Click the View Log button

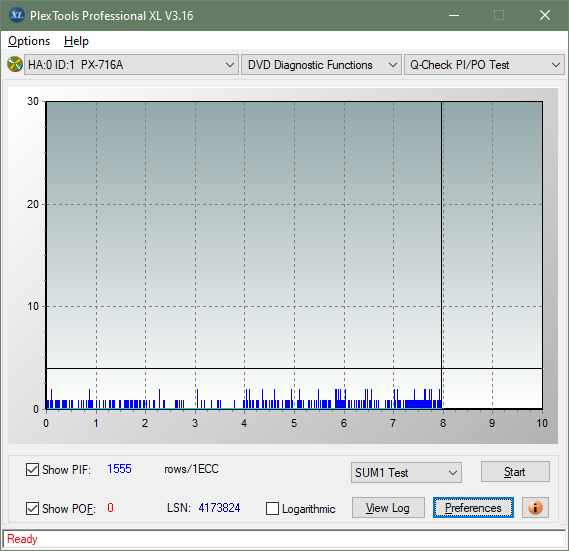pyautogui.click(x=388, y=508)
